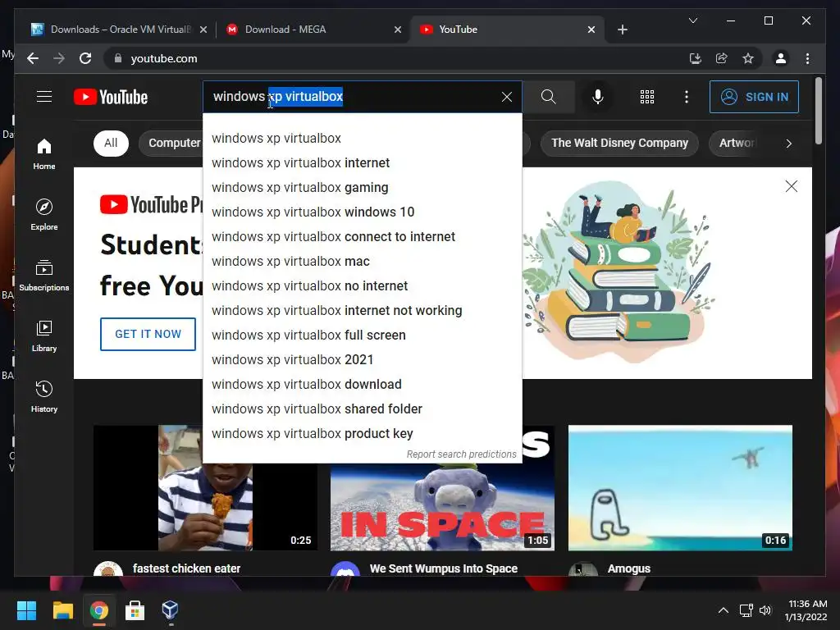Image resolution: width=840 pixels, height=630 pixels.
Task: Bookmark this tab with star icon
Action: [748, 58]
